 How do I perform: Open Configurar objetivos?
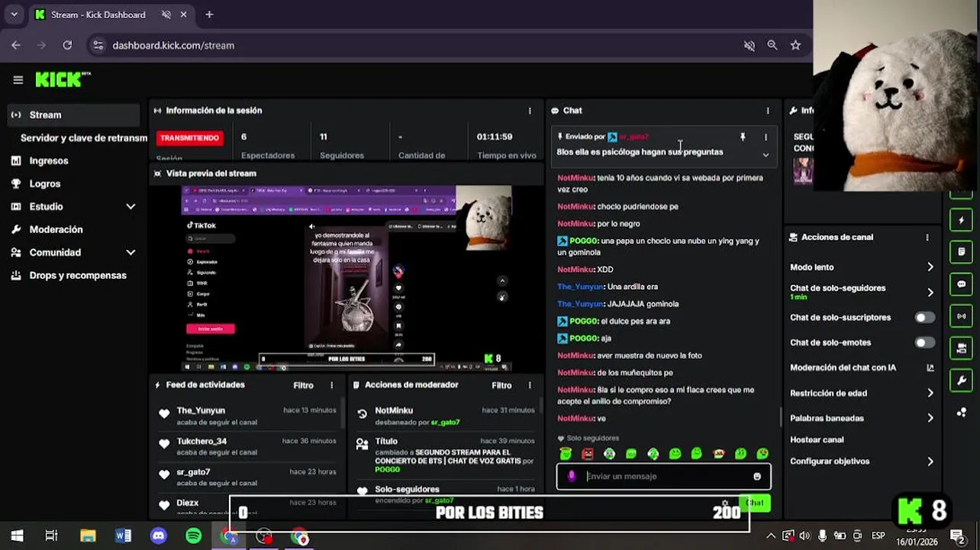[x=862, y=461]
